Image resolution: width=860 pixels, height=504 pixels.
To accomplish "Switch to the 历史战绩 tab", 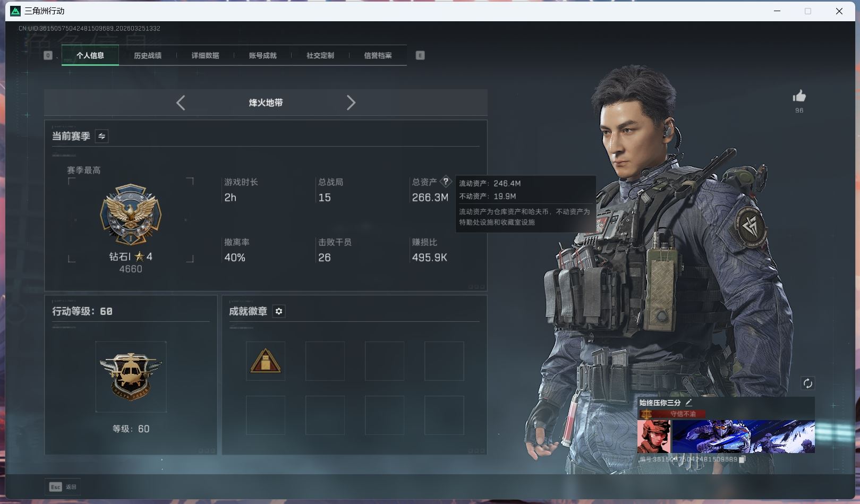I will [x=148, y=56].
